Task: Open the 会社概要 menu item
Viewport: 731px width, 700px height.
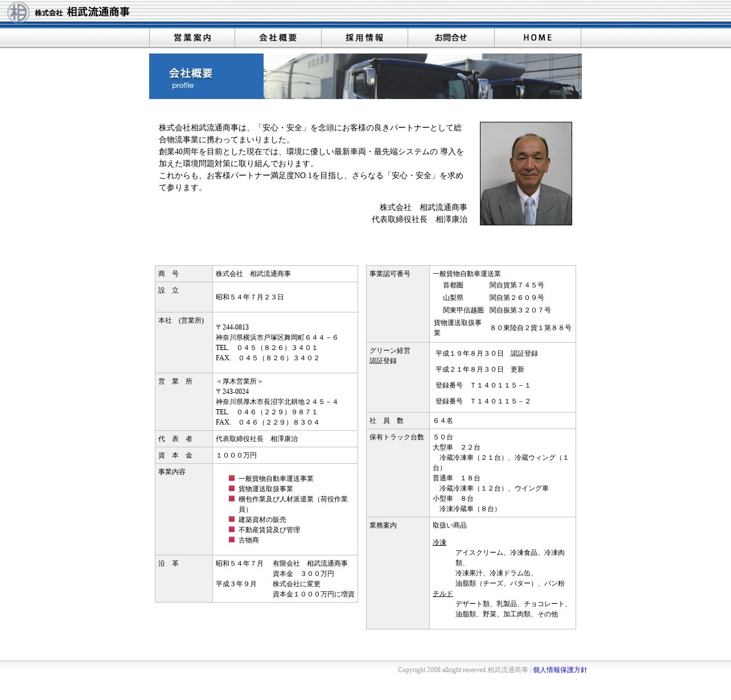Action: pyautogui.click(x=278, y=38)
